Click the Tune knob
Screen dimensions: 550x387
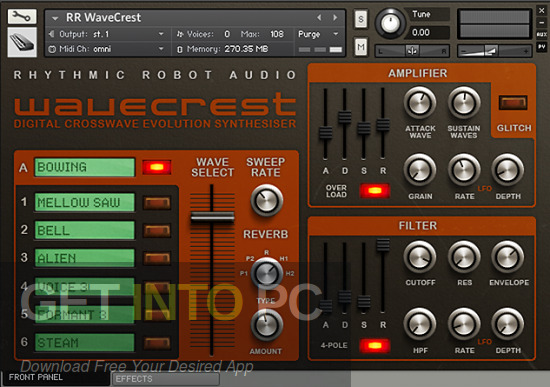(x=390, y=24)
